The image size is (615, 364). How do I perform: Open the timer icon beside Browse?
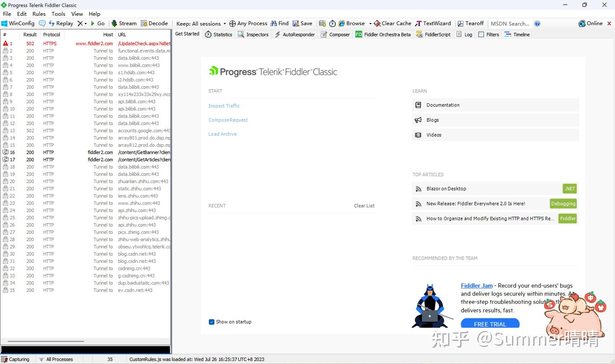point(332,23)
